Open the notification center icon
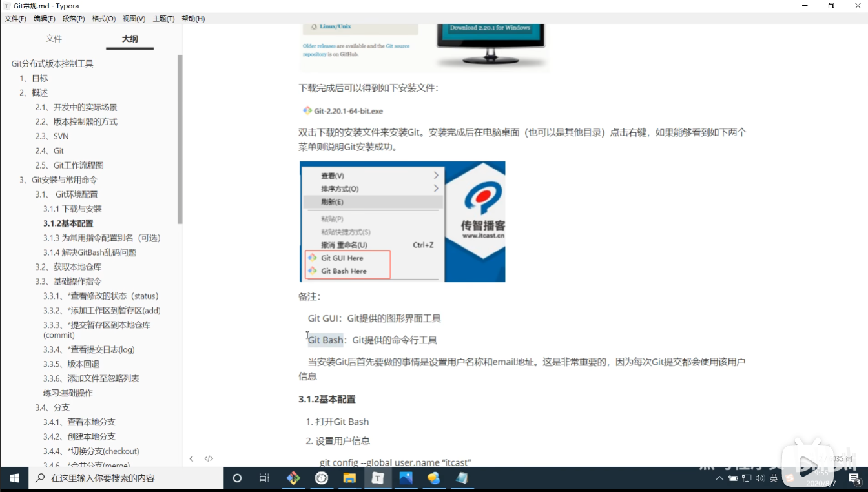The image size is (868, 492). pyautogui.click(x=854, y=478)
